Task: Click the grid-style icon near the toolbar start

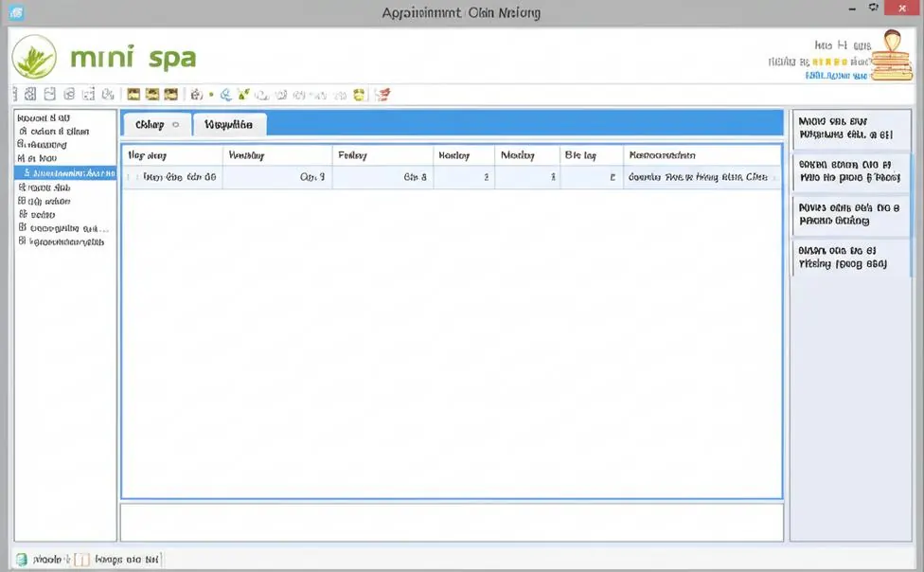Action: click(30, 95)
